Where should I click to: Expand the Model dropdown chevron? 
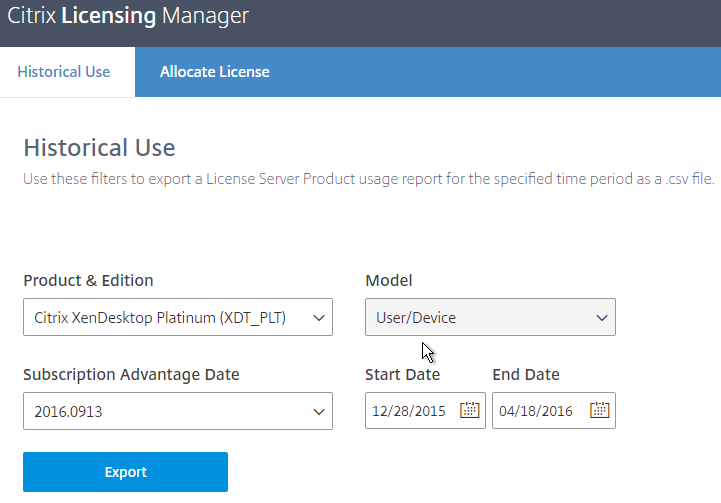pyautogui.click(x=601, y=318)
